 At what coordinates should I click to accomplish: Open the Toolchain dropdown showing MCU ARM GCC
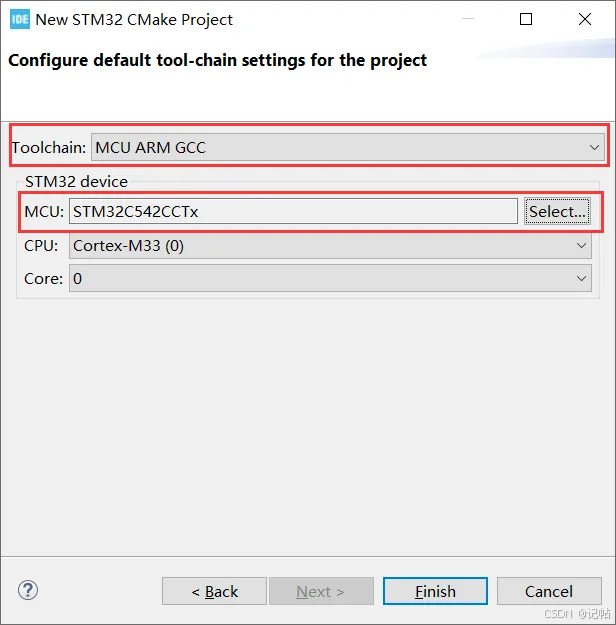(x=348, y=147)
